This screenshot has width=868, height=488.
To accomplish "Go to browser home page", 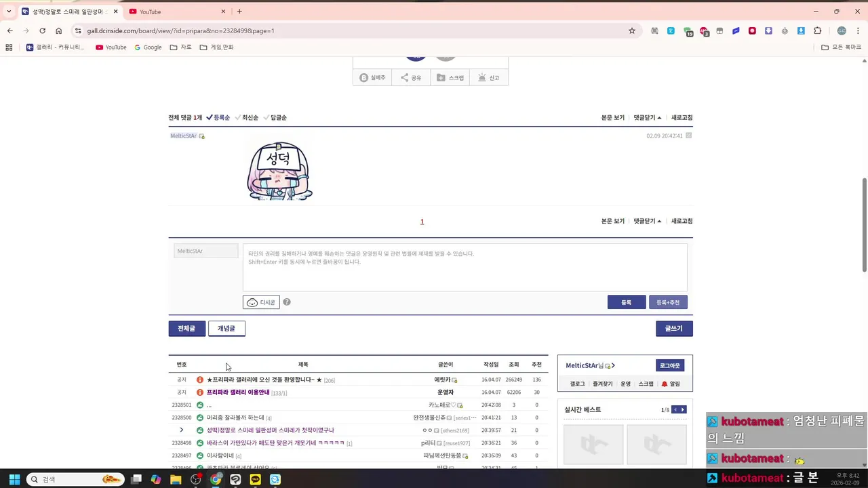I will coord(58,30).
